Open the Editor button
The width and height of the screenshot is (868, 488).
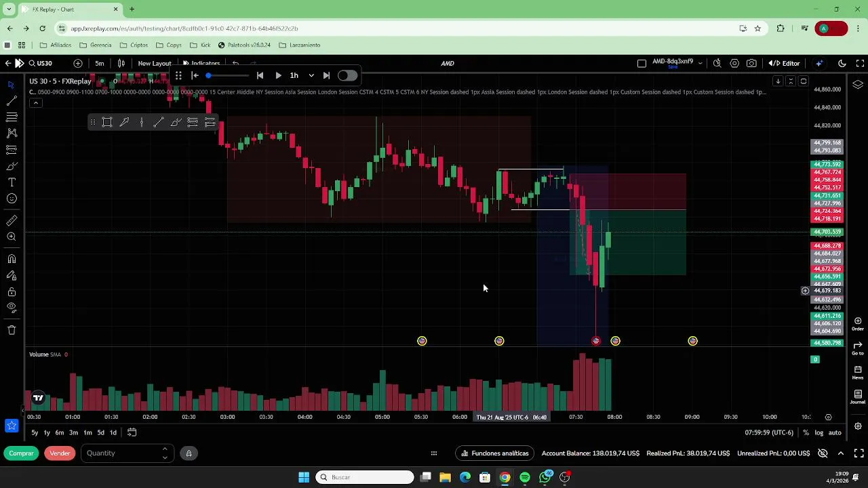pos(785,63)
